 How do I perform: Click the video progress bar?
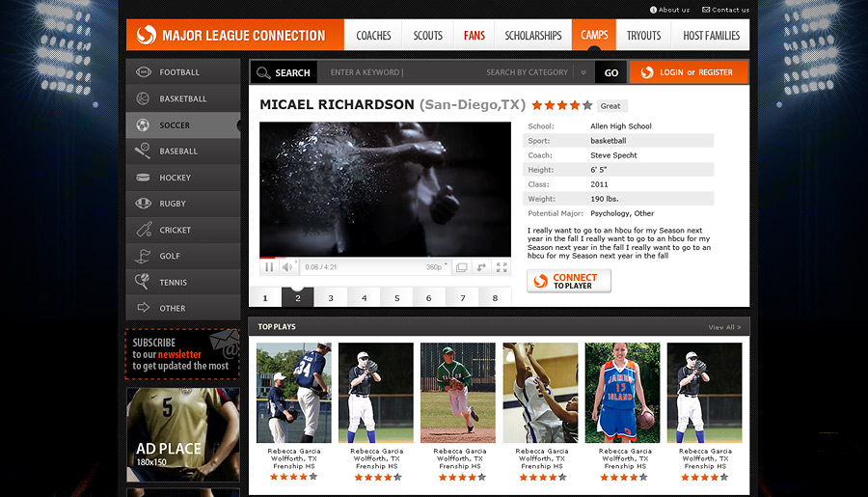click(x=385, y=258)
